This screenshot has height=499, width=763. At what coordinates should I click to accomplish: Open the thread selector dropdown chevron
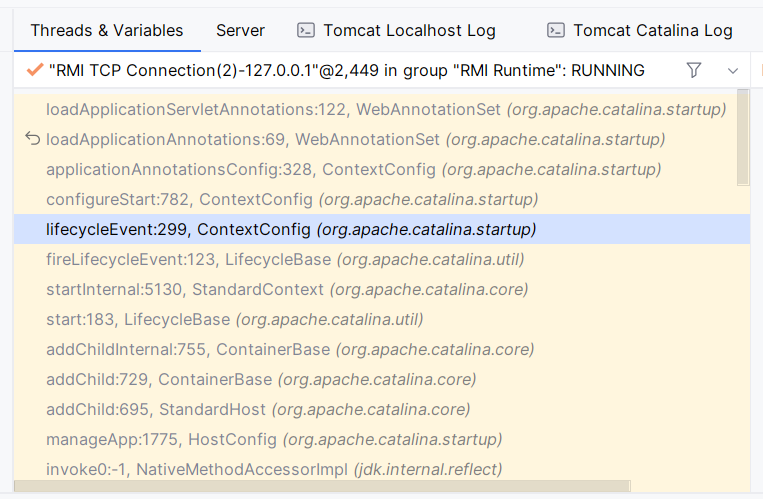pyautogui.click(x=733, y=71)
